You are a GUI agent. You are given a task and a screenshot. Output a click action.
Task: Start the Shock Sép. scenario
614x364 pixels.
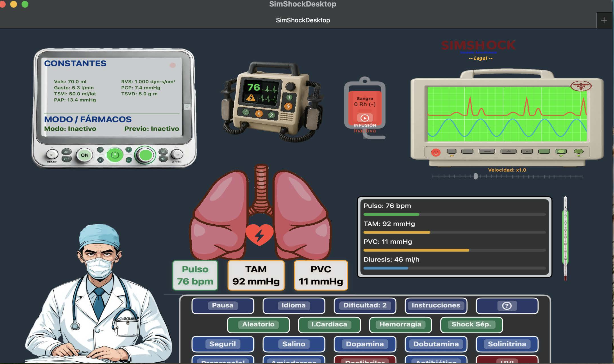point(471,325)
